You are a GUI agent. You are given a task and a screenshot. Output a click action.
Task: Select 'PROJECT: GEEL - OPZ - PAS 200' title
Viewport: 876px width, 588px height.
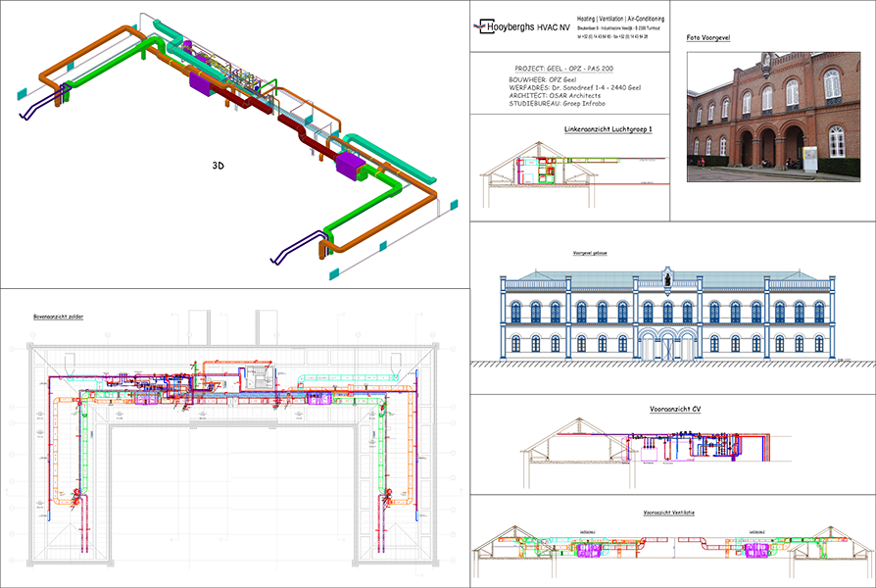pos(563,69)
